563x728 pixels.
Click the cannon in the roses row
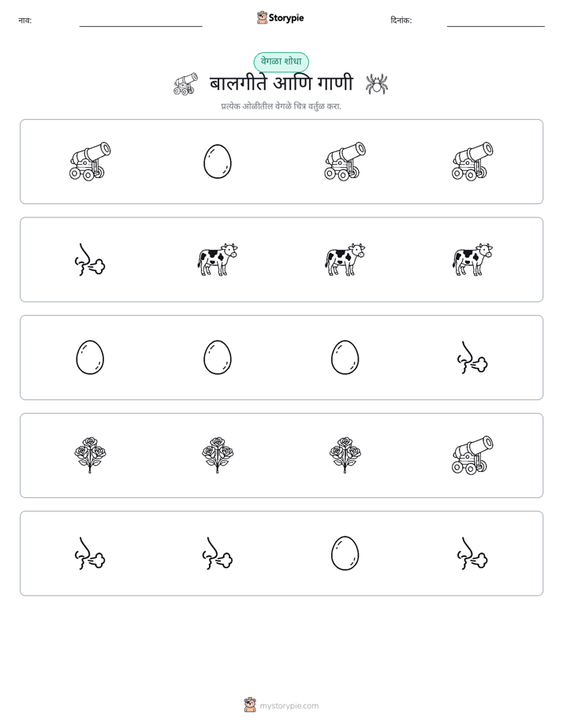pos(472,455)
